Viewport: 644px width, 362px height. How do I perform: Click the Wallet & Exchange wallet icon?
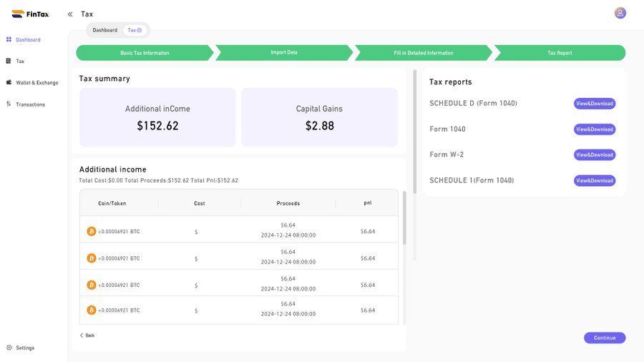click(9, 82)
